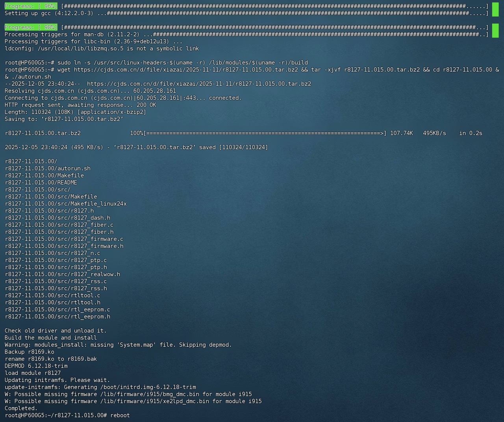504x422 pixels.
Task: Click the green "Progress: [ 96%]" label
Action: click(31, 6)
